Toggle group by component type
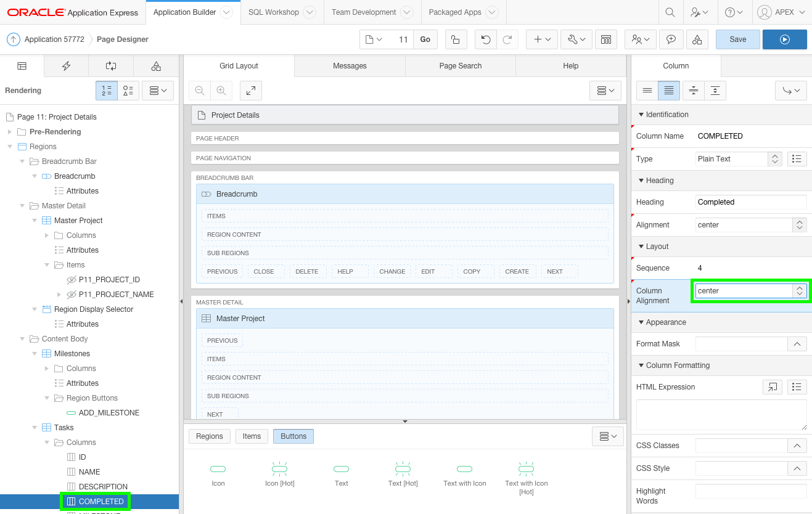The height and width of the screenshot is (514, 812). point(128,91)
